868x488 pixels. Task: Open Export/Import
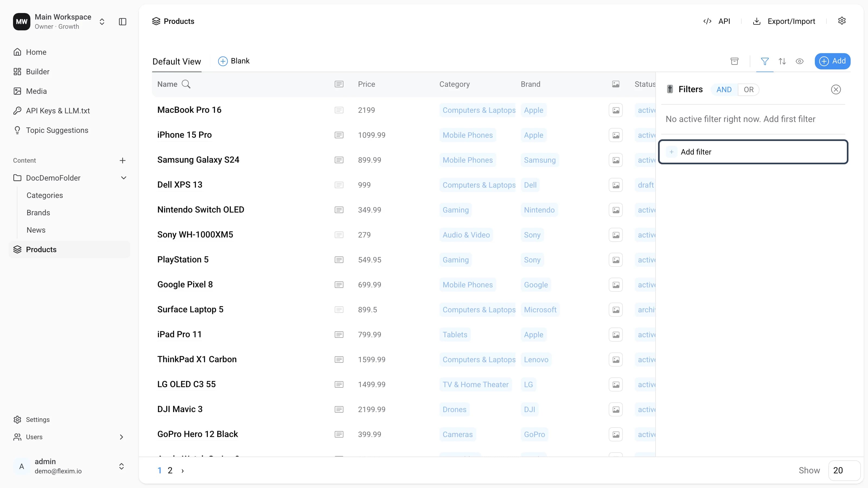784,21
